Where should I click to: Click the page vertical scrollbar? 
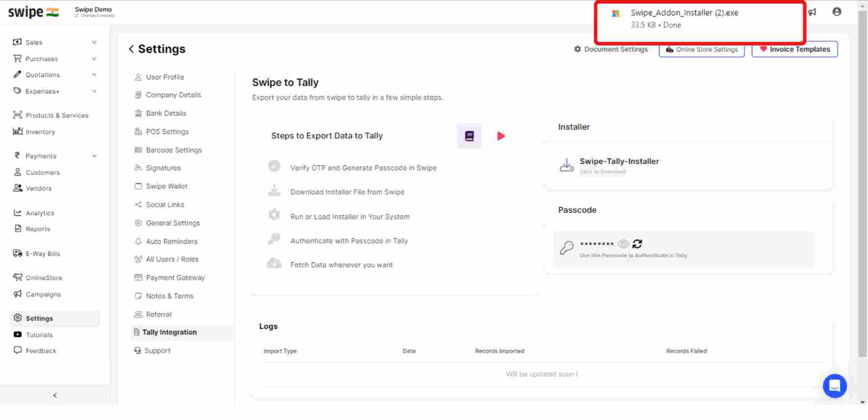(863, 183)
